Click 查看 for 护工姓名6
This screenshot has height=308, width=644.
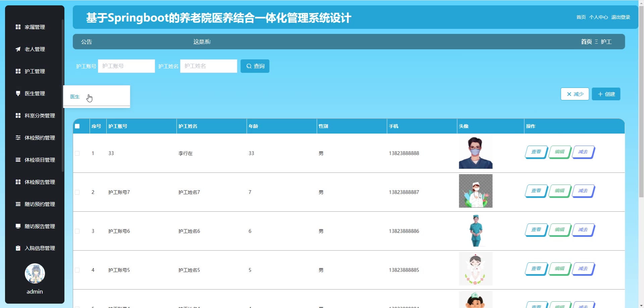(x=536, y=230)
